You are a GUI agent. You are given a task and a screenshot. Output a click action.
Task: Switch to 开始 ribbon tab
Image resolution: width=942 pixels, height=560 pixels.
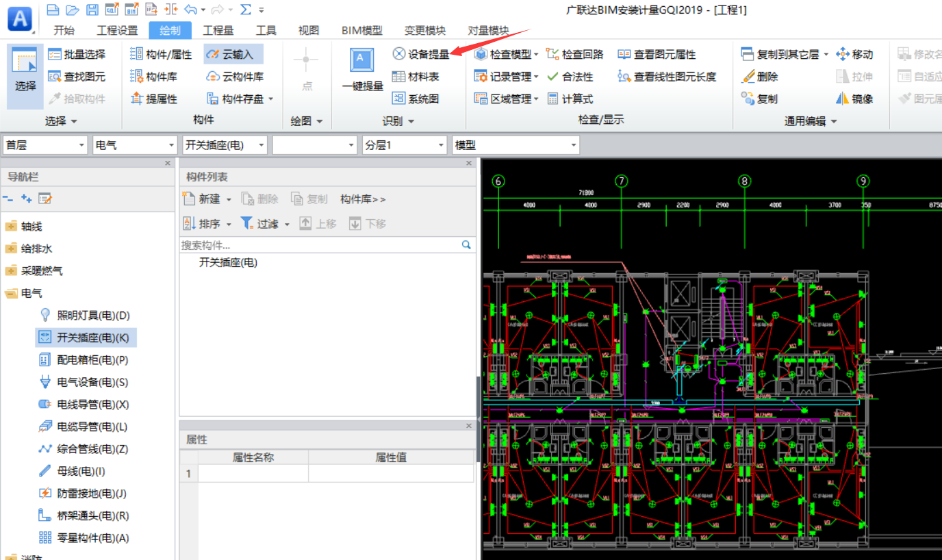(x=64, y=30)
